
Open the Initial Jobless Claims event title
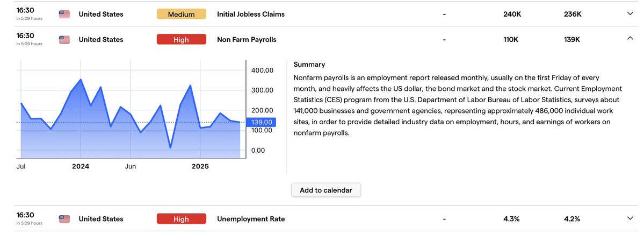click(x=250, y=14)
